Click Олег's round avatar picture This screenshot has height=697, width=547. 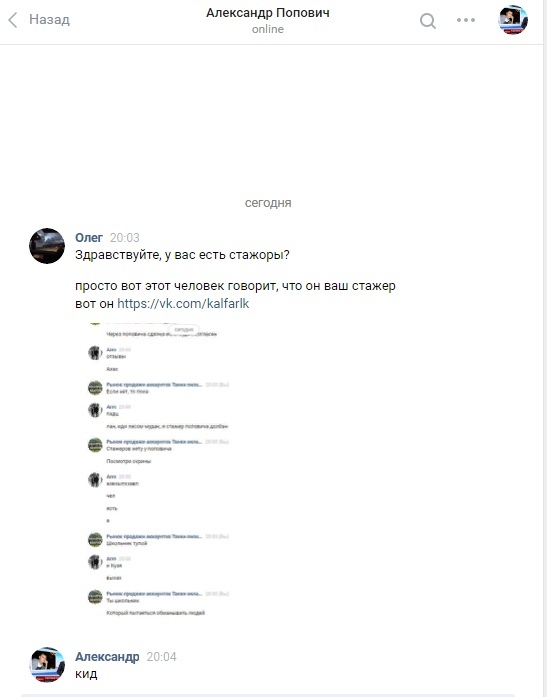tap(47, 246)
